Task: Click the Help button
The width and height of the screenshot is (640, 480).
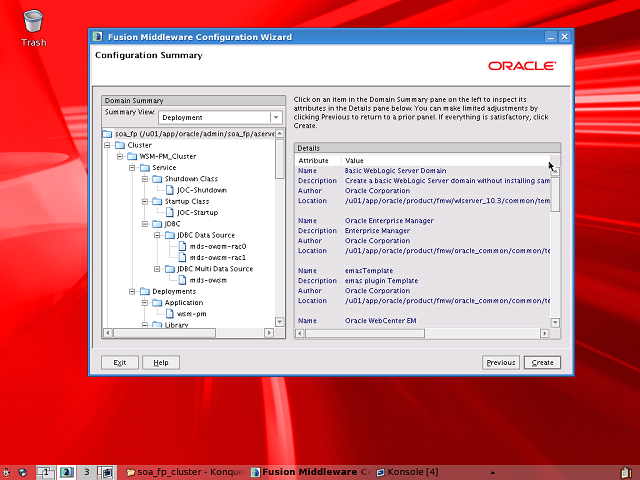Action: (x=161, y=362)
